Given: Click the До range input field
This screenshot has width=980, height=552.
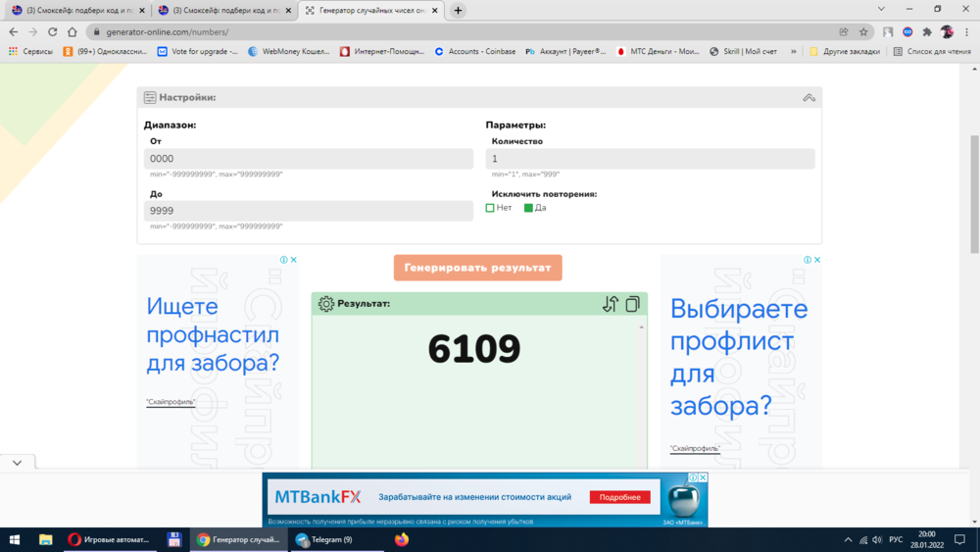Looking at the screenshot, I should pyautogui.click(x=308, y=211).
